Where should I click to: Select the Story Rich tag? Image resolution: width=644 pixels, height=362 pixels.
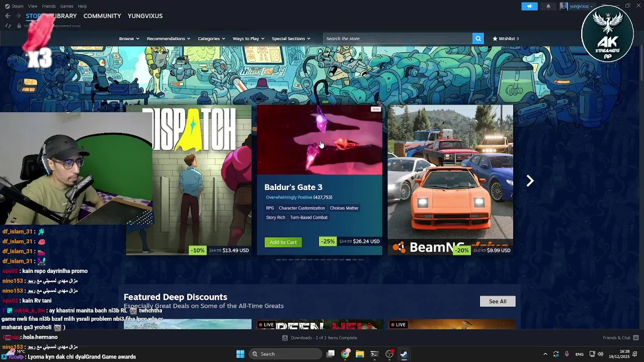pyautogui.click(x=276, y=218)
